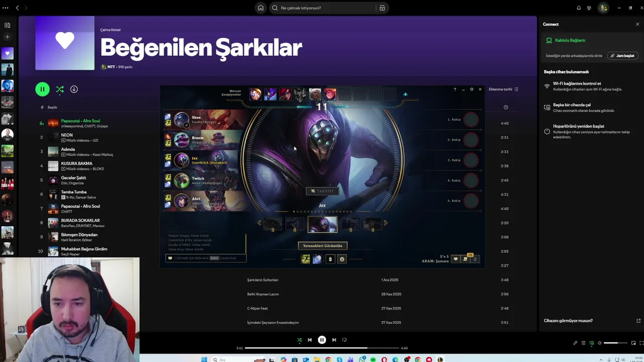Toggle smart shuffle next to green pause button
This screenshot has height=362, width=644.
coord(60,89)
